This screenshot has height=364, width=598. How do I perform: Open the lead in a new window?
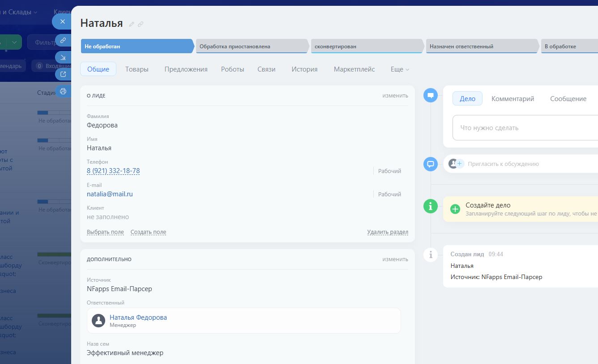[63, 74]
